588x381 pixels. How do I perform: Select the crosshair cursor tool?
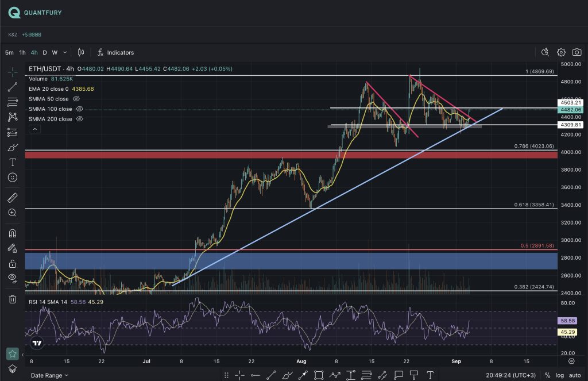pos(12,72)
